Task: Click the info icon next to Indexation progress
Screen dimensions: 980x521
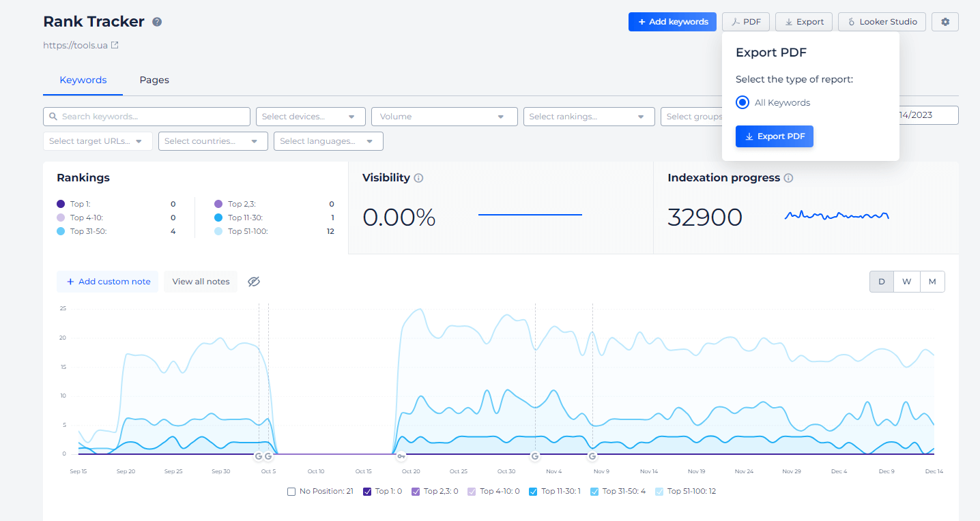Action: tap(788, 178)
